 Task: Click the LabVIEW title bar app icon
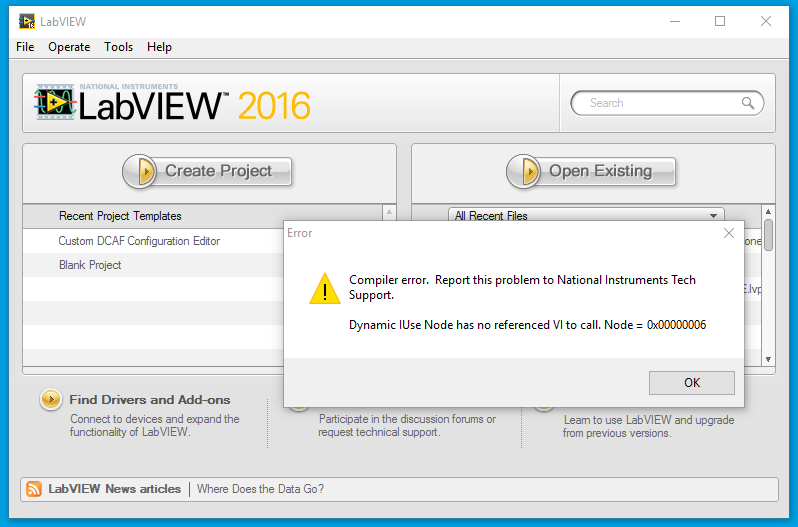point(26,21)
